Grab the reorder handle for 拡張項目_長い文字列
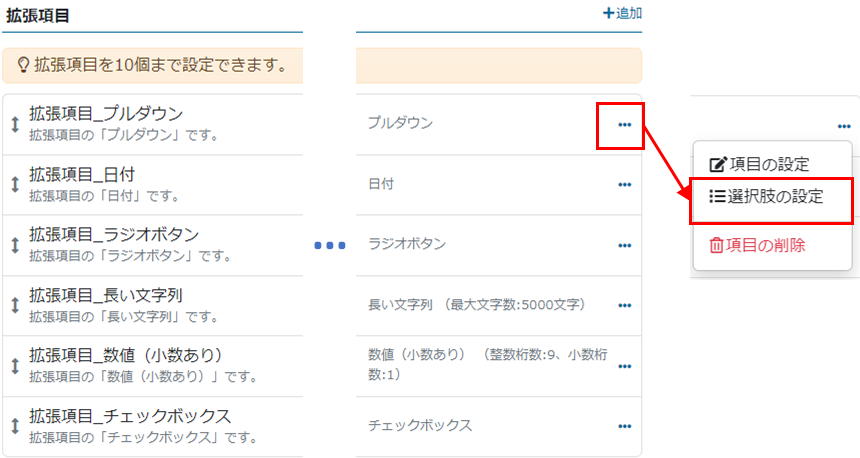This screenshot has height=458, width=860. (x=15, y=306)
